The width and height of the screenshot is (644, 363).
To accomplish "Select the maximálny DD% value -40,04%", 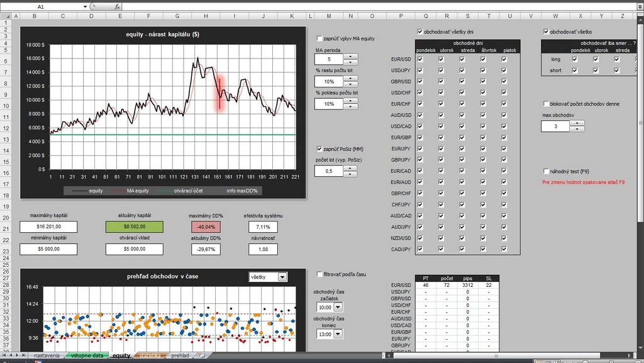I will pos(206,226).
